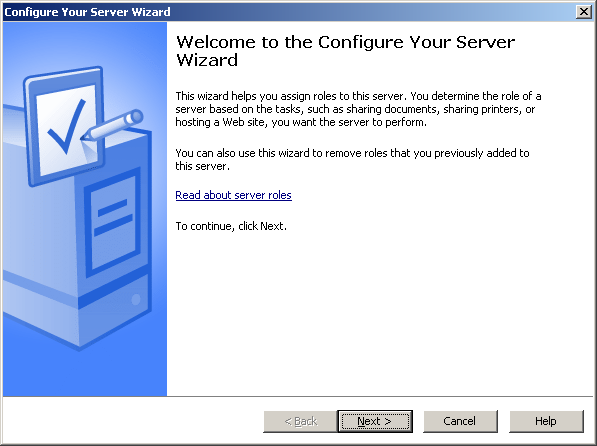Click the greyed-out Back button

tap(300, 421)
